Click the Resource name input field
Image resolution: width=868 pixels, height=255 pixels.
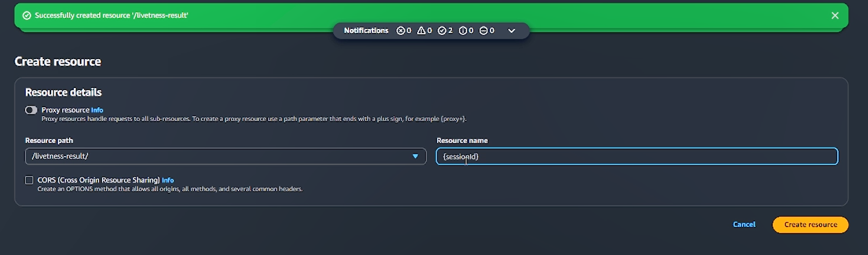tap(637, 156)
